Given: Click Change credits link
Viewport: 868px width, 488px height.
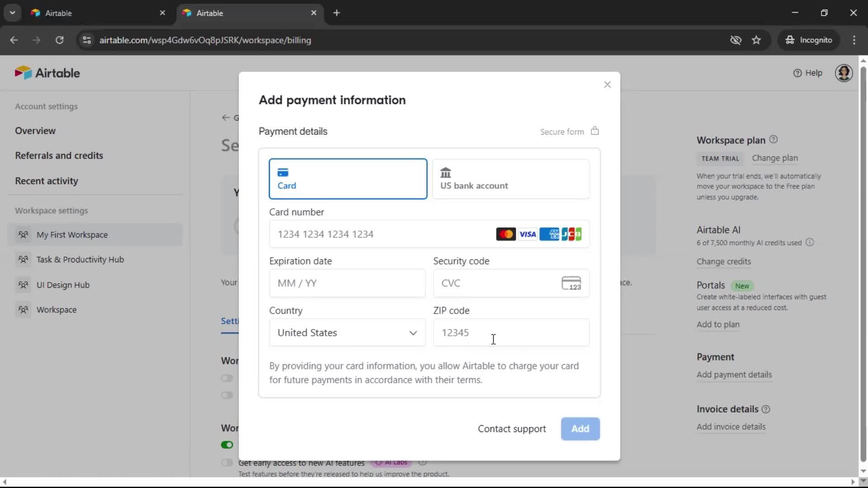Looking at the screenshot, I should click(x=723, y=262).
